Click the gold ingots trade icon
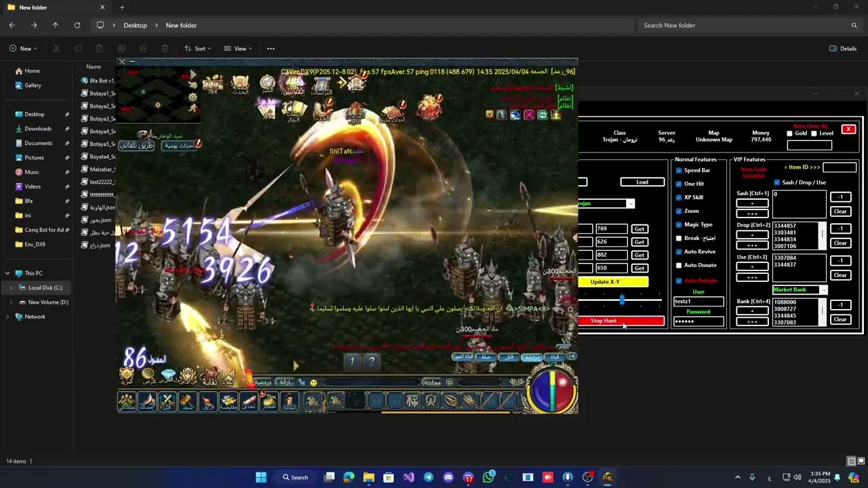This screenshot has height=488, width=868. click(229, 401)
